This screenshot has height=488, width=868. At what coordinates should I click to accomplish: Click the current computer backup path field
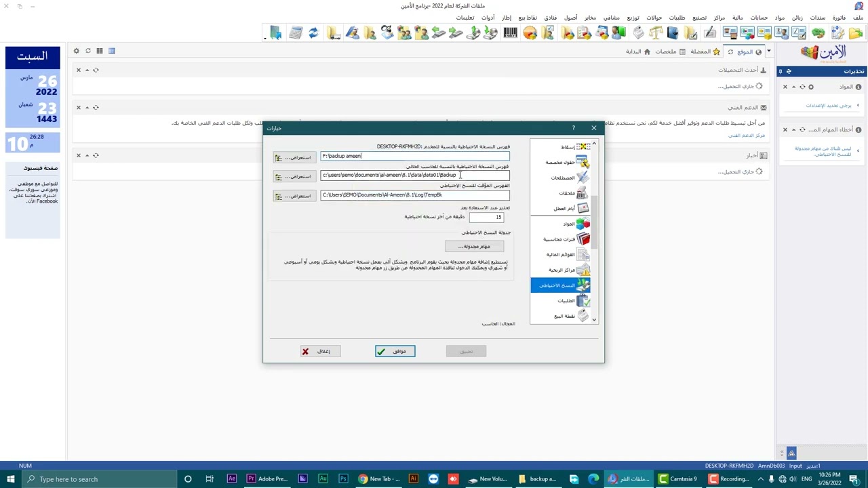pos(415,176)
